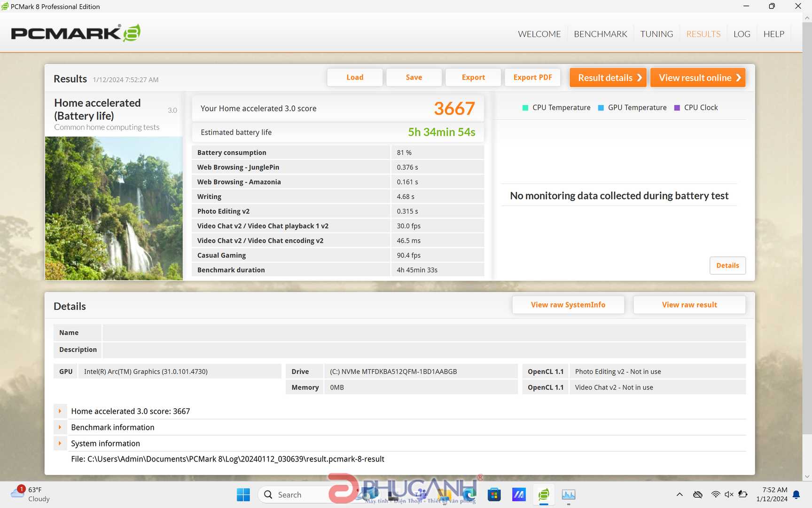
Task: Open notifications bell icon
Action: (x=796, y=494)
